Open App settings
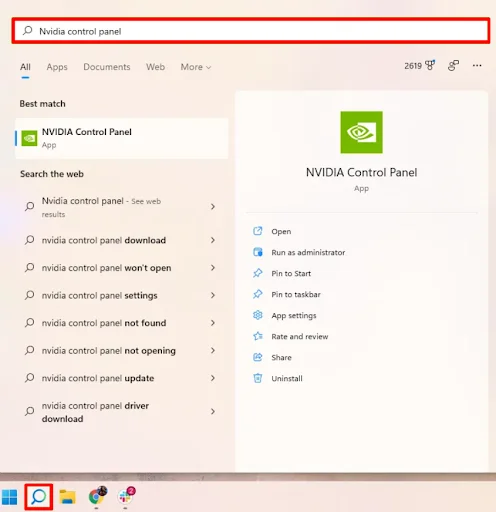Screen dimensions: 496x512 point(294,315)
